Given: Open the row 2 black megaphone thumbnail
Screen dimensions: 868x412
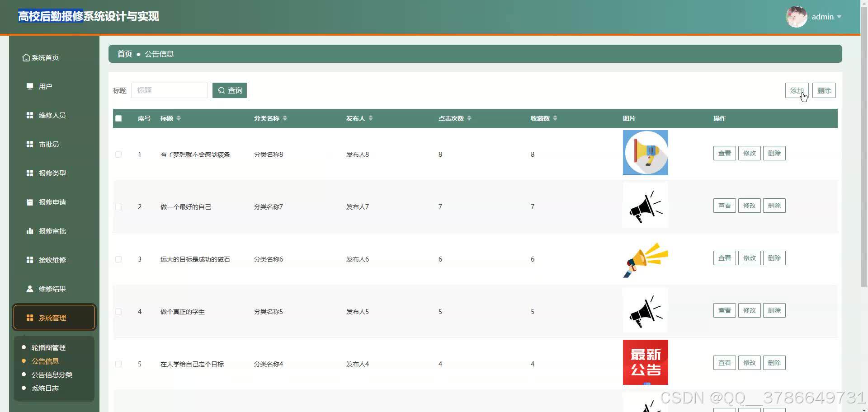Looking at the screenshot, I should (x=645, y=205).
